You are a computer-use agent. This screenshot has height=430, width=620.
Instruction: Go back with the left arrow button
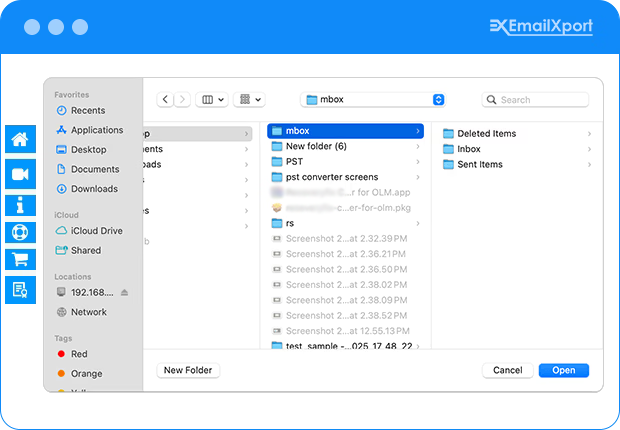click(165, 99)
